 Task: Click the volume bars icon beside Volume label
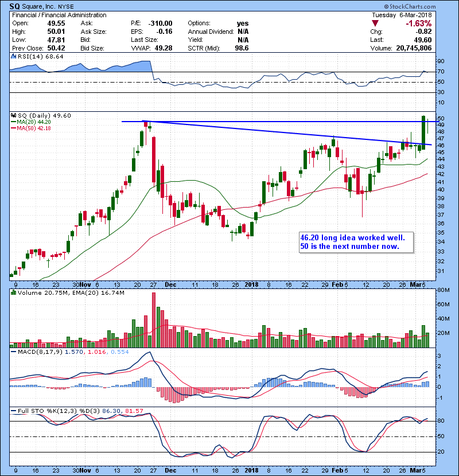click(13, 292)
